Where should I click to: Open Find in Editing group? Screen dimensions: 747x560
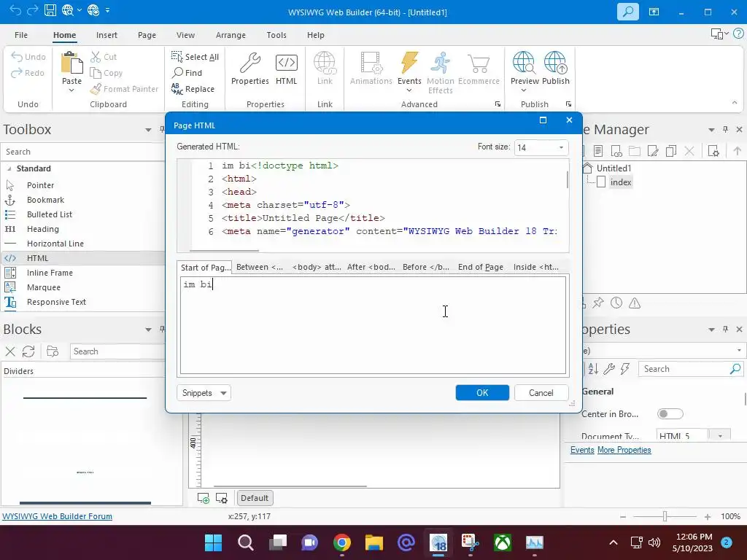click(187, 73)
